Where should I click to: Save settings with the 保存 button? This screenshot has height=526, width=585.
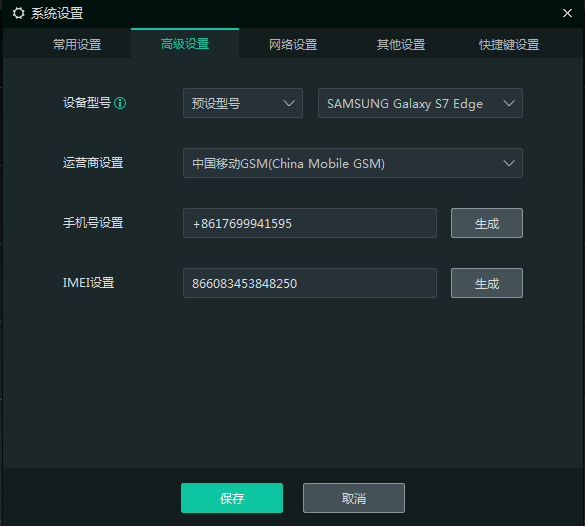(232, 498)
